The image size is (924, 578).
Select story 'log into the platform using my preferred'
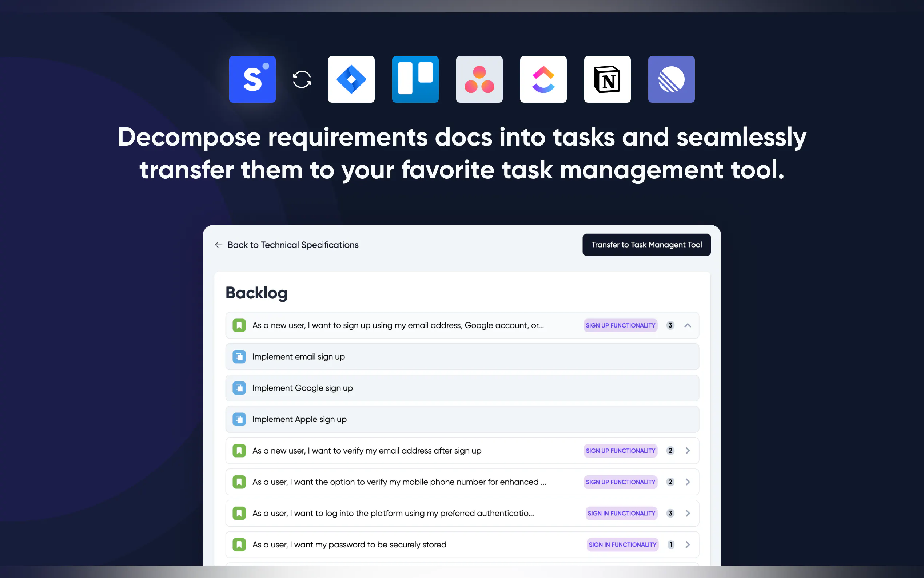pyautogui.click(x=462, y=514)
